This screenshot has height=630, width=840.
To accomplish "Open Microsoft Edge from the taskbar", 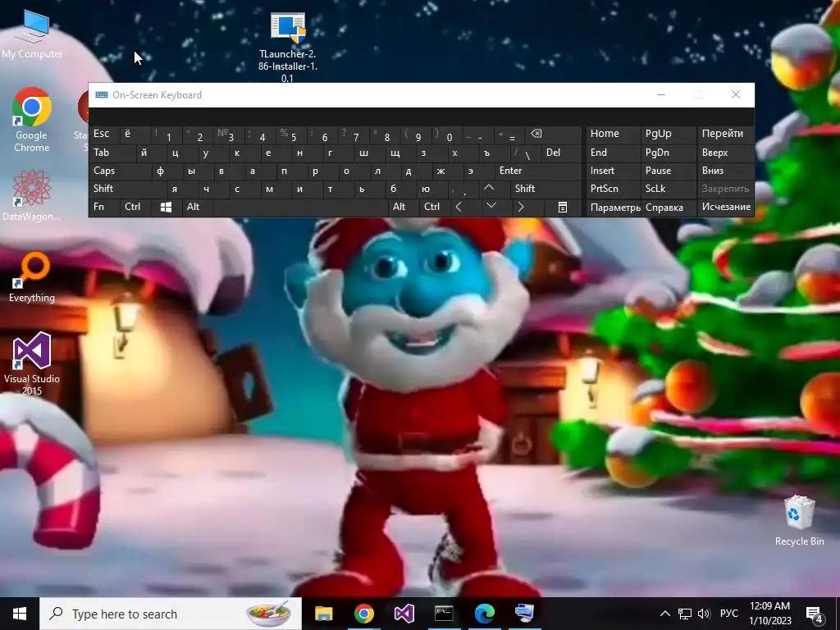I will [x=484, y=614].
